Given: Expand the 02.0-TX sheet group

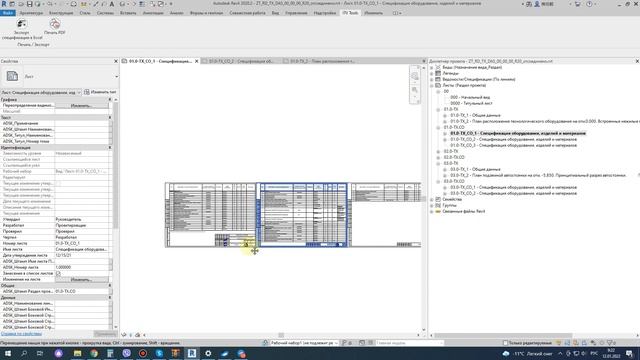Looking at the screenshot, I should click(438, 151).
